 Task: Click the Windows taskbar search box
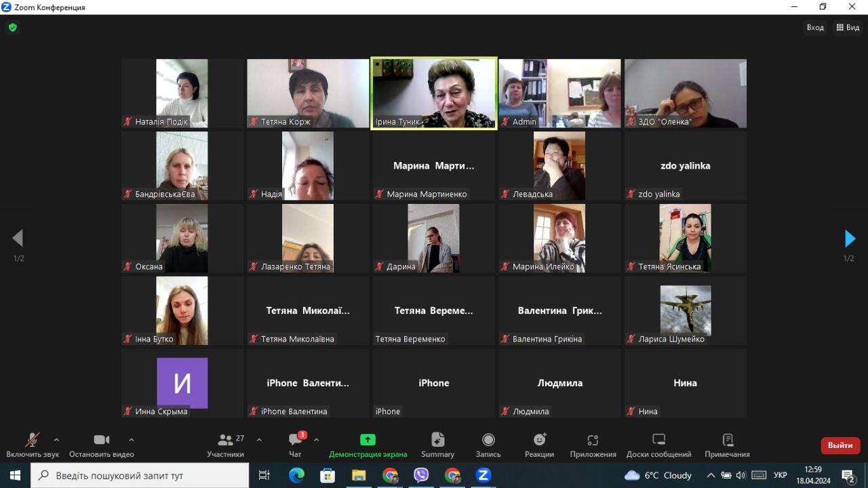click(140, 475)
